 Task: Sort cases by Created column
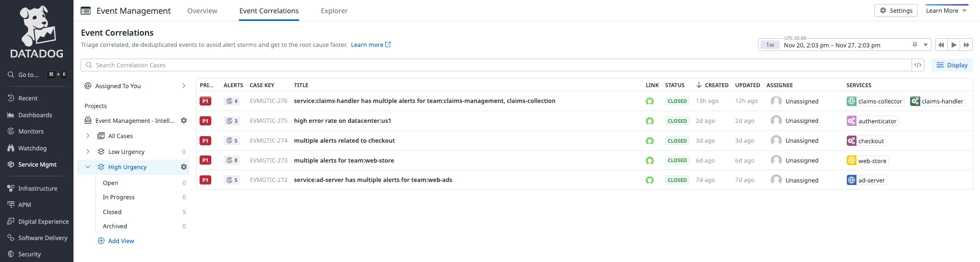712,85
